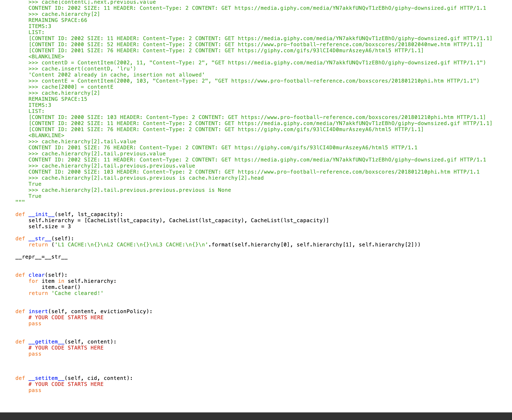Click the REMAINING SPACE:15 output line
Screen dimensions: 512x420
point(58,99)
